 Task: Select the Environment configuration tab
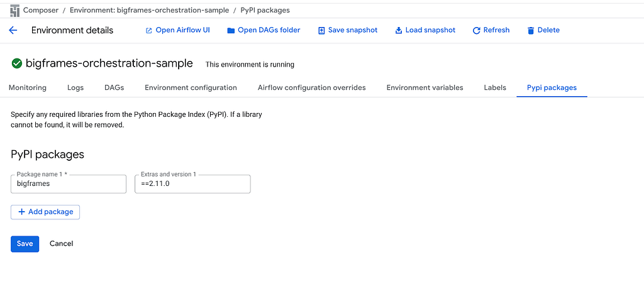point(191,88)
